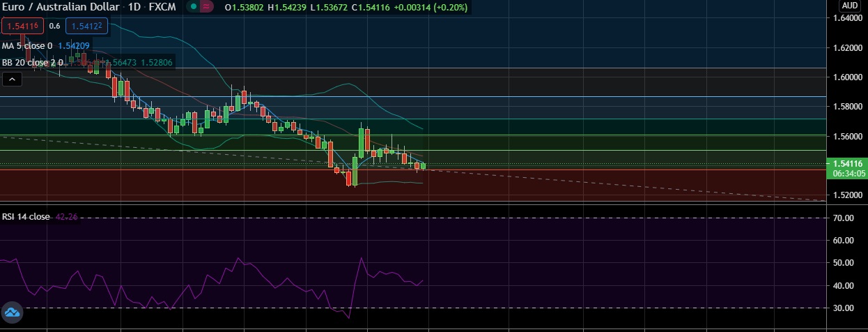Viewport: 868px width, 332px height.
Task: Collapse the indicator legend with the chevron button
Action: point(12,79)
